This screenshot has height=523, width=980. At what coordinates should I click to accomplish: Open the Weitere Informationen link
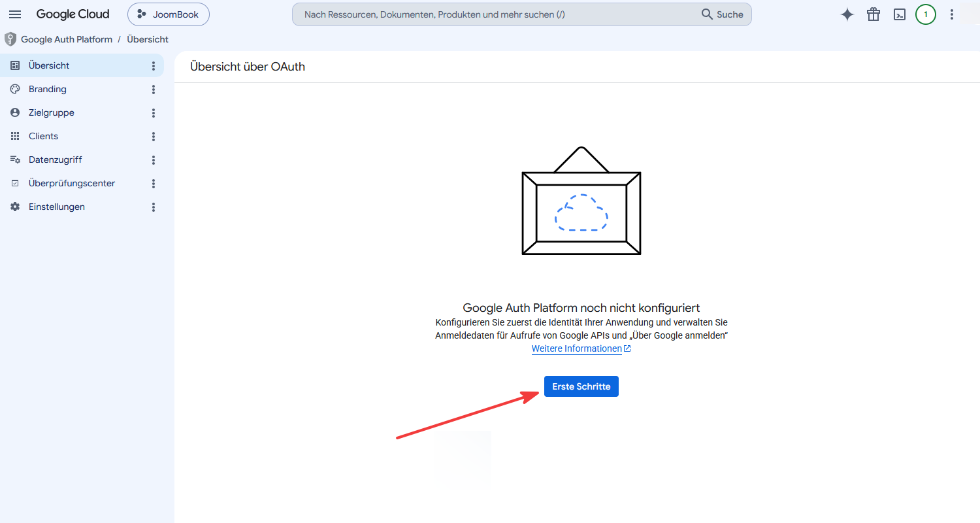click(581, 348)
